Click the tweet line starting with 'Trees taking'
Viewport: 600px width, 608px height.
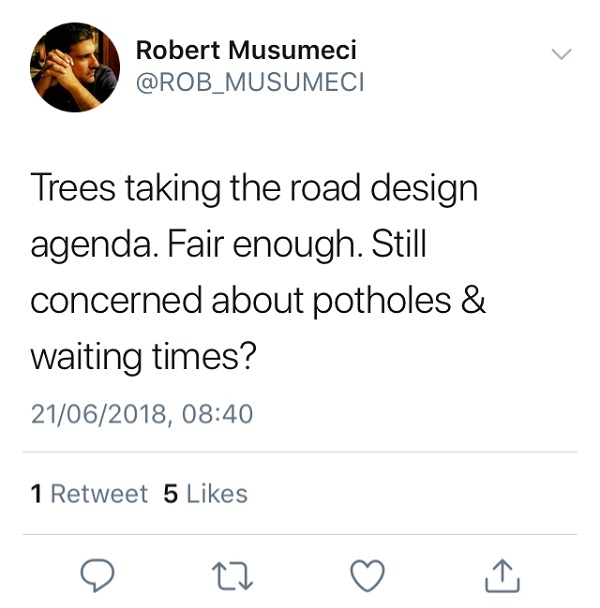point(254,190)
